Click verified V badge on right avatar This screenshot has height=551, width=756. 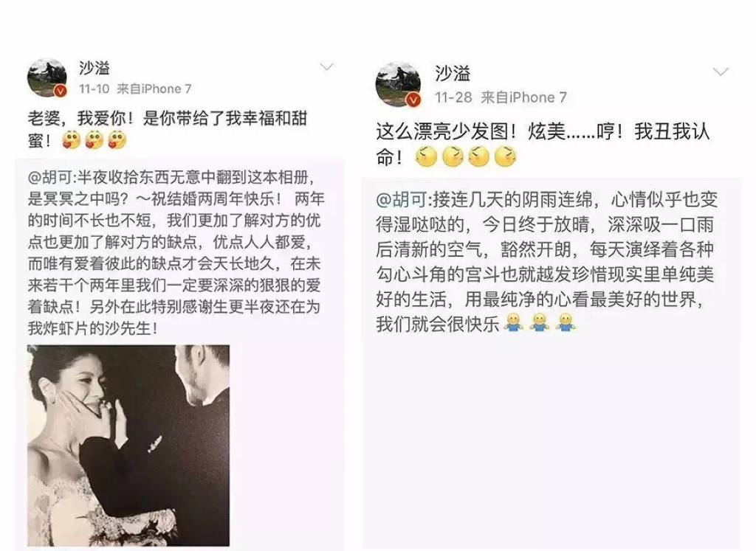(413, 100)
